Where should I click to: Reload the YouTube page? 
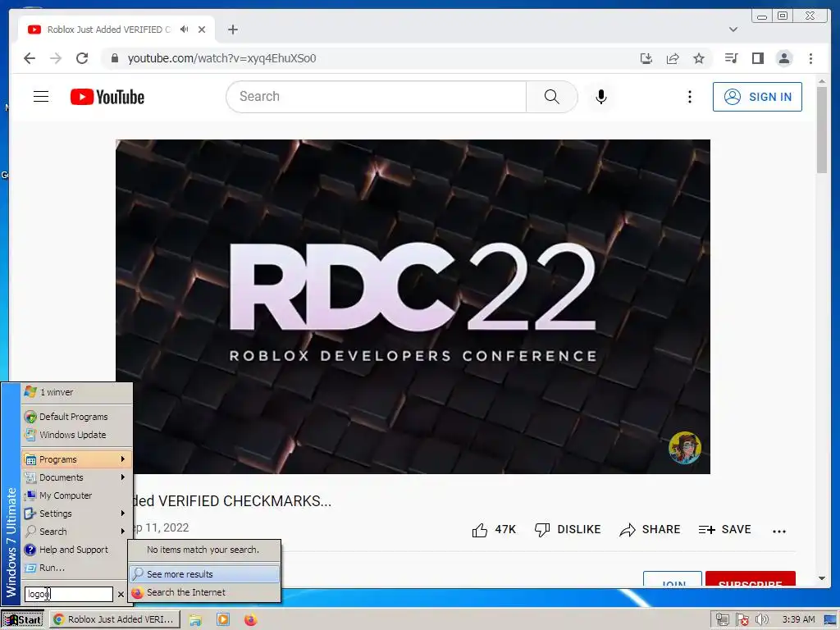(82, 58)
